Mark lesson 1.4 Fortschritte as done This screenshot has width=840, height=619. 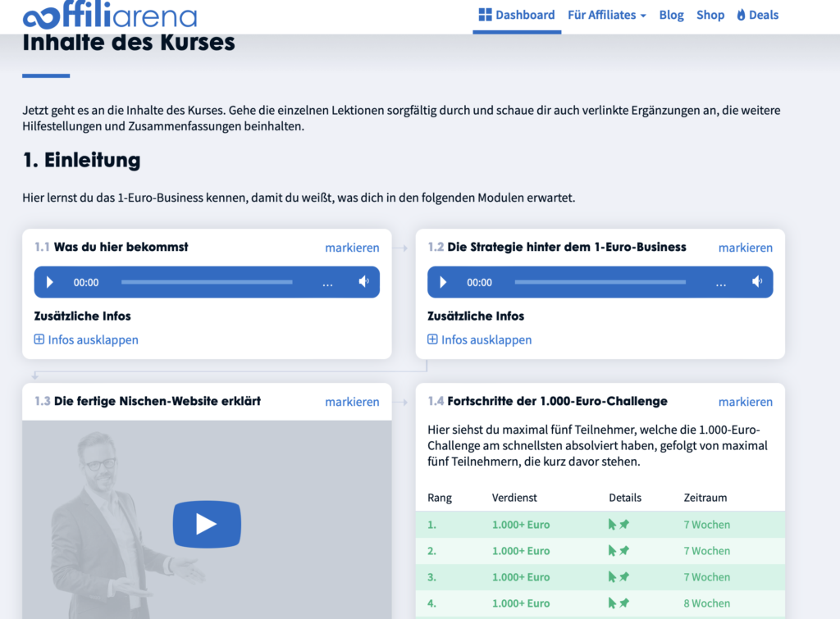click(x=745, y=402)
